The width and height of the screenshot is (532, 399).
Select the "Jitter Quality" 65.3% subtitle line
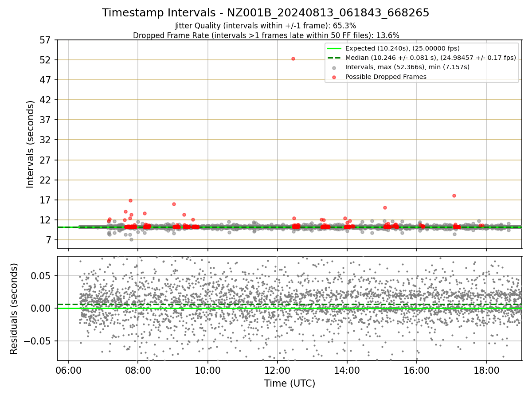266,26
